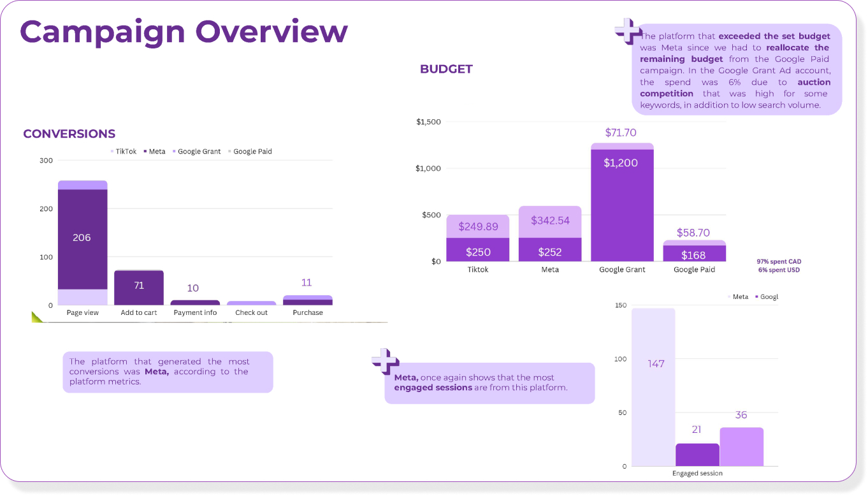Click the 206 Meta segment of Page view bar
868x496 pixels.
tap(82, 238)
